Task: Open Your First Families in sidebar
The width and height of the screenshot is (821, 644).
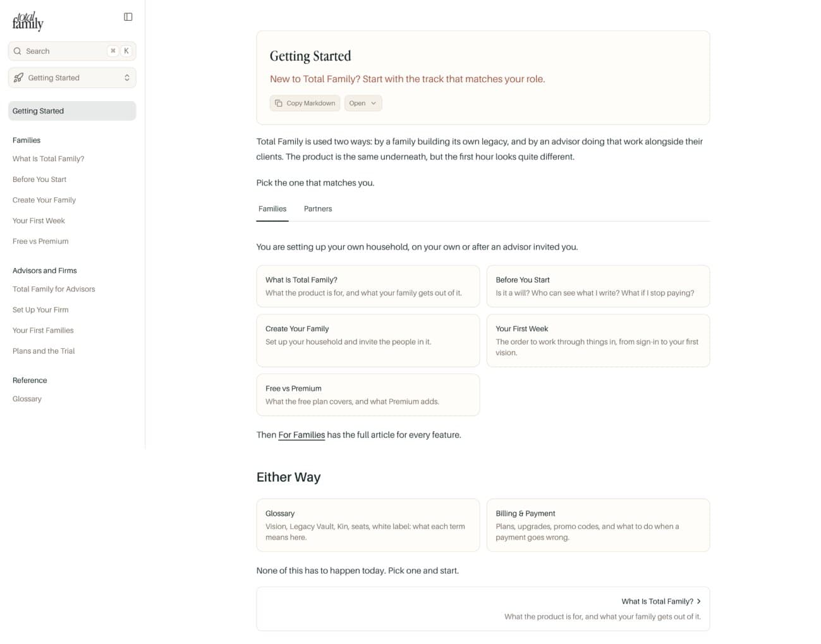Action: pyautogui.click(x=43, y=331)
